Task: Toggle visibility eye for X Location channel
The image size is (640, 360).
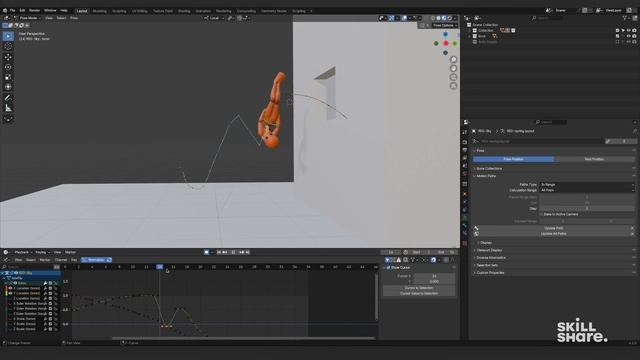Action: pyautogui.click(x=11, y=288)
